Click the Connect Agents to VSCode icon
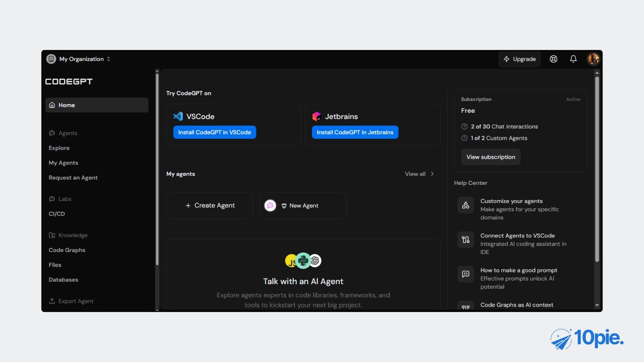 click(x=466, y=240)
